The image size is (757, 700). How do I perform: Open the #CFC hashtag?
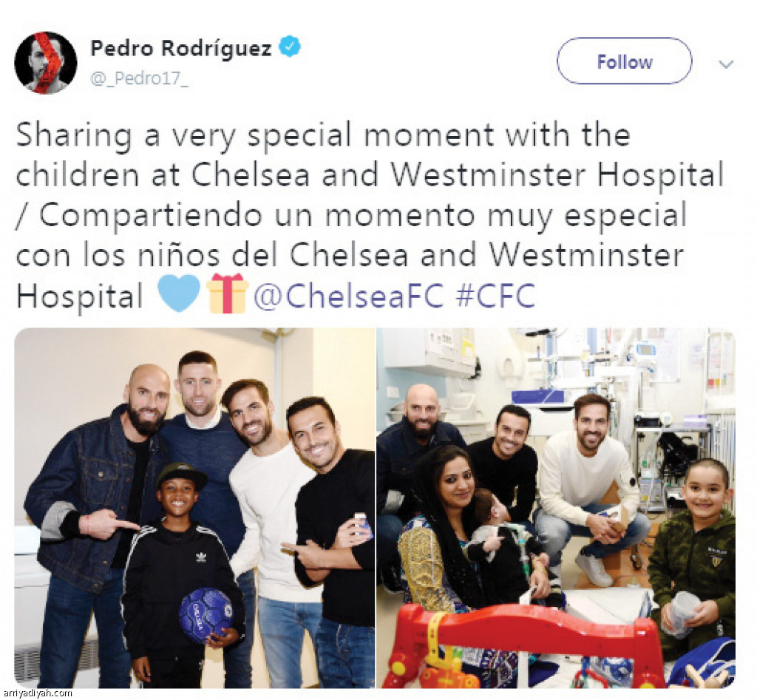(496, 295)
